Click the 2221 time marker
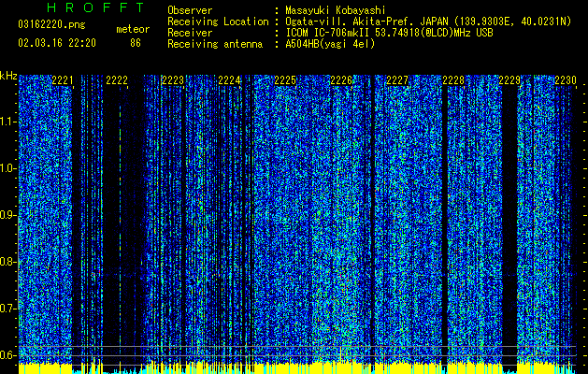This screenshot has width=588, height=374. (63, 80)
